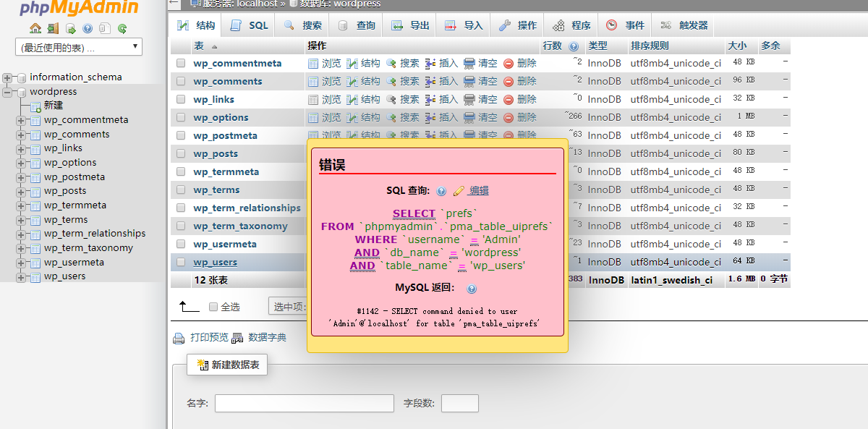
Task: Tick checkbox for wp_commentmeta table
Action: 181,63
